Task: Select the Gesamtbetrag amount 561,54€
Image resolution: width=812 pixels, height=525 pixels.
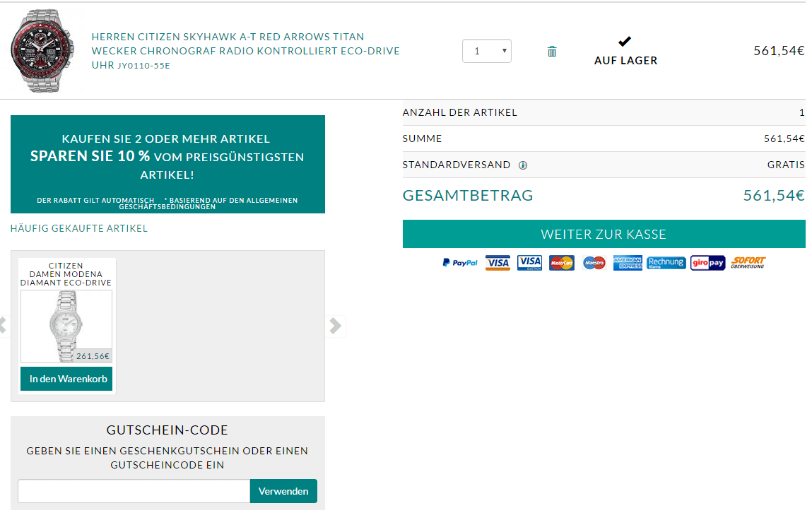Action: pos(774,195)
